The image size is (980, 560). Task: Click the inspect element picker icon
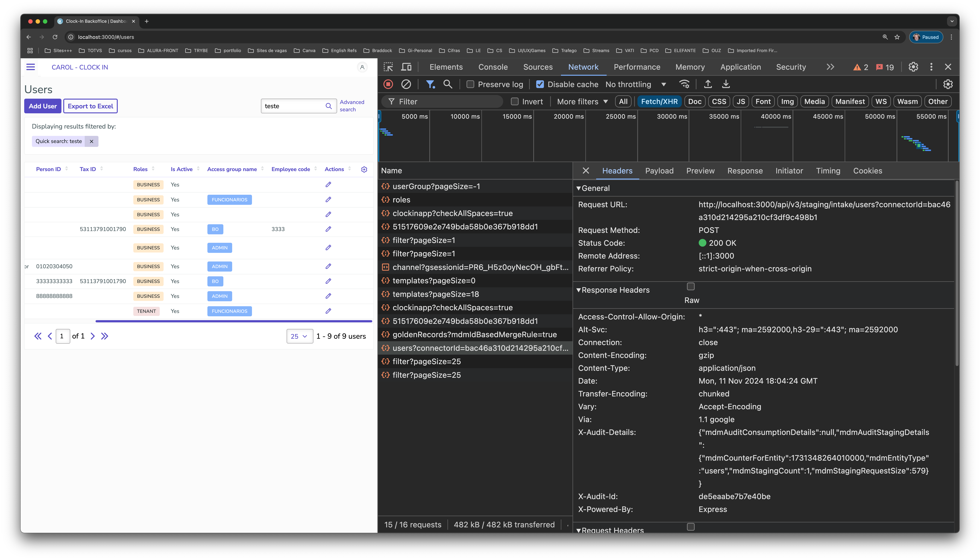click(x=388, y=67)
